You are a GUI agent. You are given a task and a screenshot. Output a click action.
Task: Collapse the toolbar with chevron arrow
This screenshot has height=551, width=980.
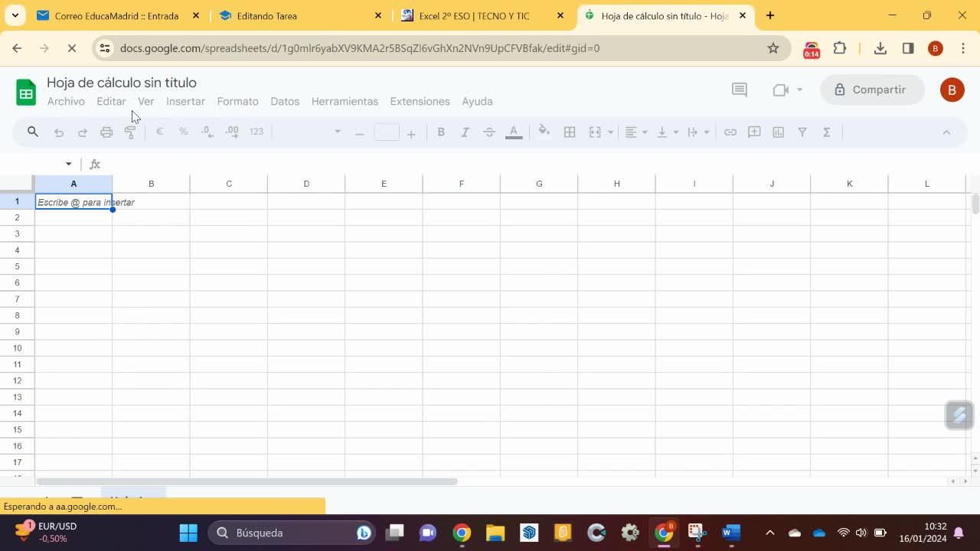point(946,132)
